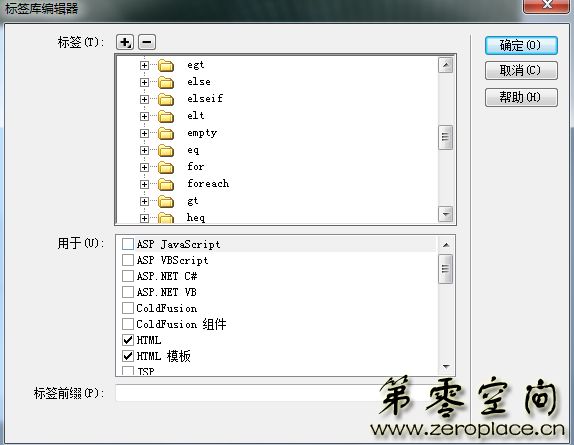The height and width of the screenshot is (445, 574).
Task: Click the gt folder icon
Action: coord(166,201)
